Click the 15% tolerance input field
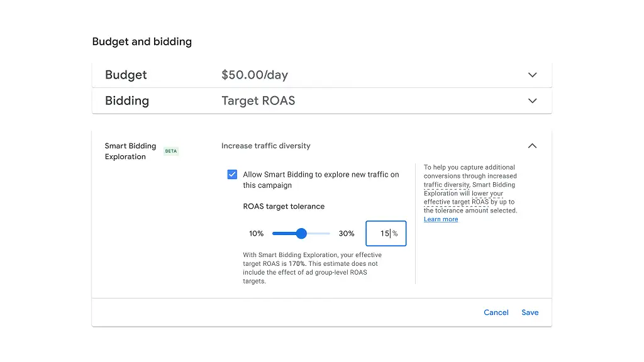Image resolution: width=644 pixels, height=362 pixels. (386, 234)
